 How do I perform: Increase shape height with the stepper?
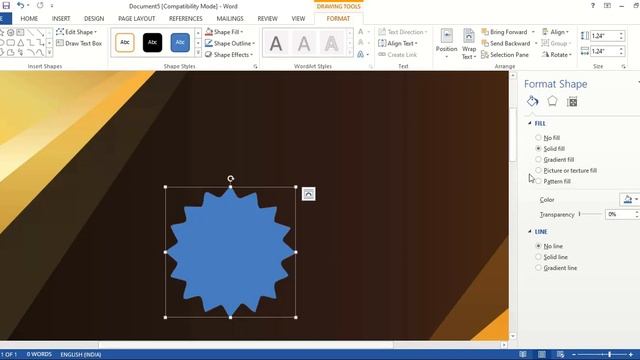621,33
